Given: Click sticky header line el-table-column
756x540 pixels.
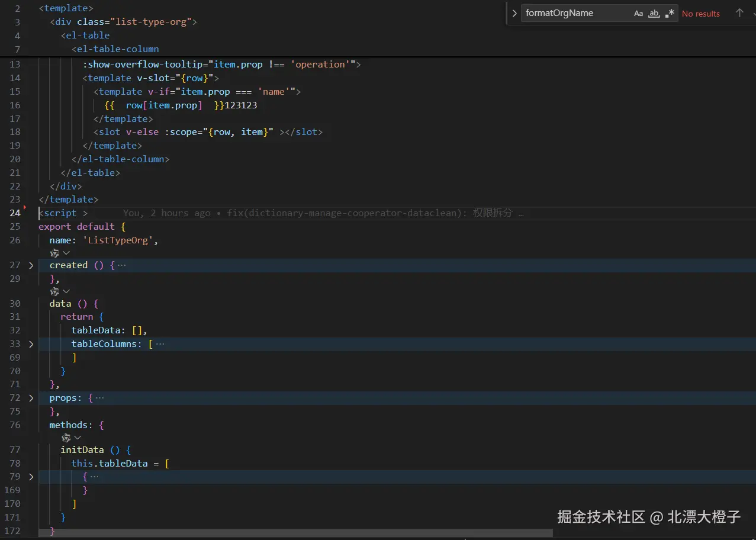Looking at the screenshot, I should (x=115, y=49).
